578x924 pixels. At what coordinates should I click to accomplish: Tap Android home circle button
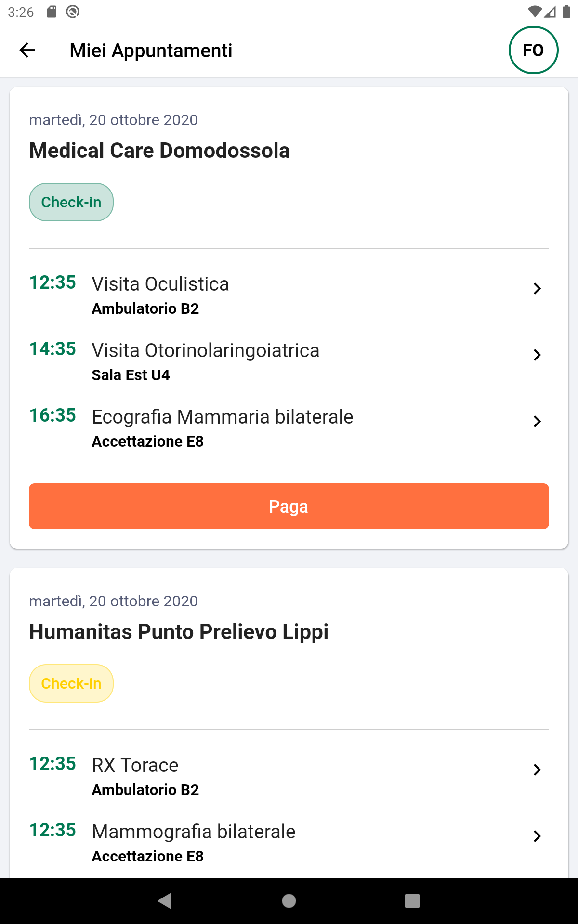289,900
